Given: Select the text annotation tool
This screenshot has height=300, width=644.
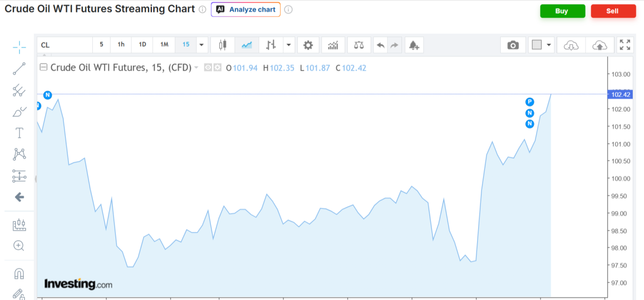Looking at the screenshot, I should click(19, 133).
